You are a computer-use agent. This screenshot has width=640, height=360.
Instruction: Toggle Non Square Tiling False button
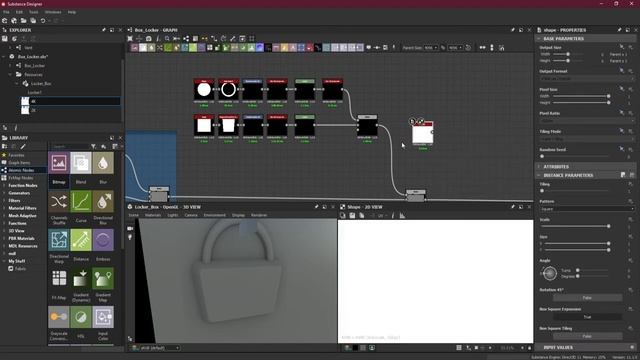tap(587, 336)
